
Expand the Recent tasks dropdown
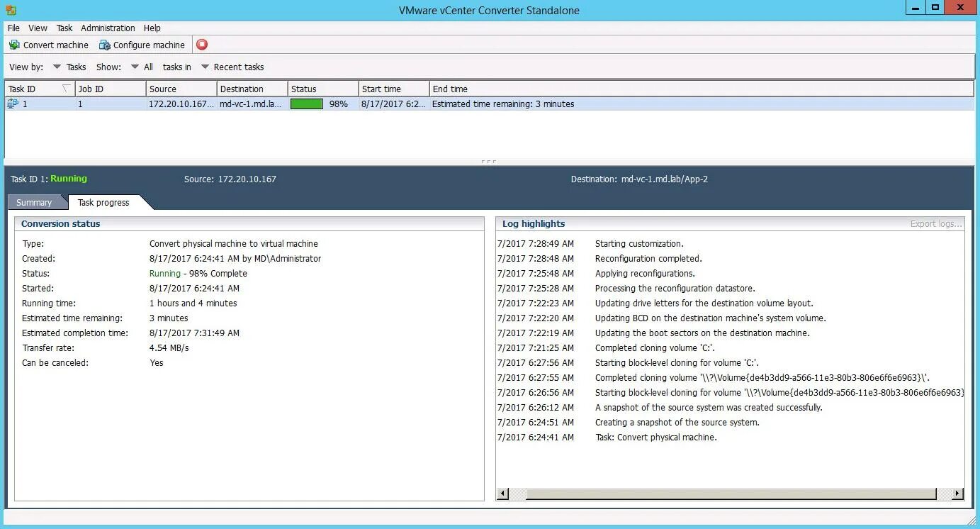232,67
